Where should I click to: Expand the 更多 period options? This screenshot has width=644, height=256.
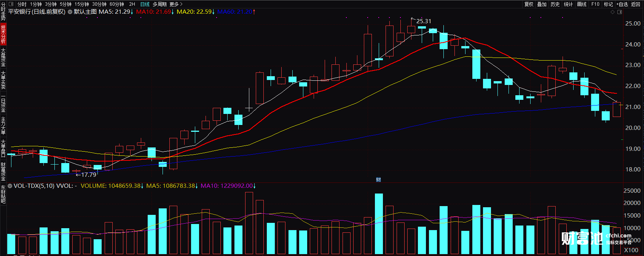tap(176, 4)
